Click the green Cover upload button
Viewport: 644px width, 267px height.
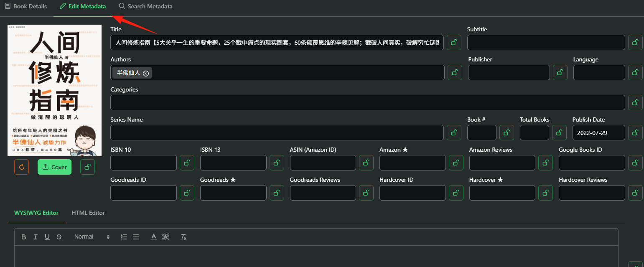(x=54, y=167)
